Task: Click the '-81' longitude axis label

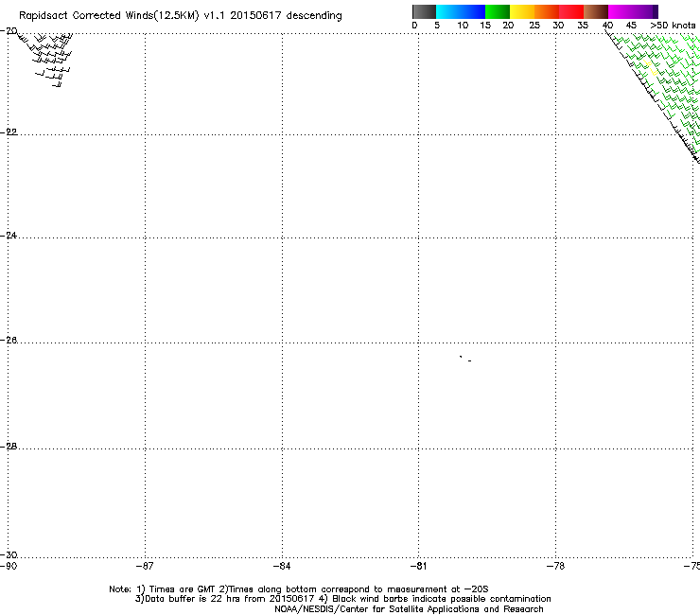Action: click(419, 566)
